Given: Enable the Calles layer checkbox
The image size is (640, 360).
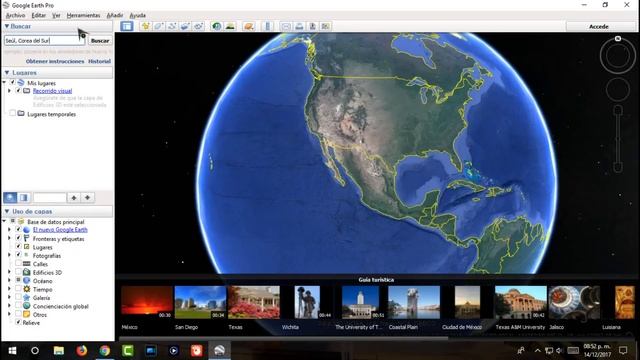Looking at the screenshot, I should point(18,263).
